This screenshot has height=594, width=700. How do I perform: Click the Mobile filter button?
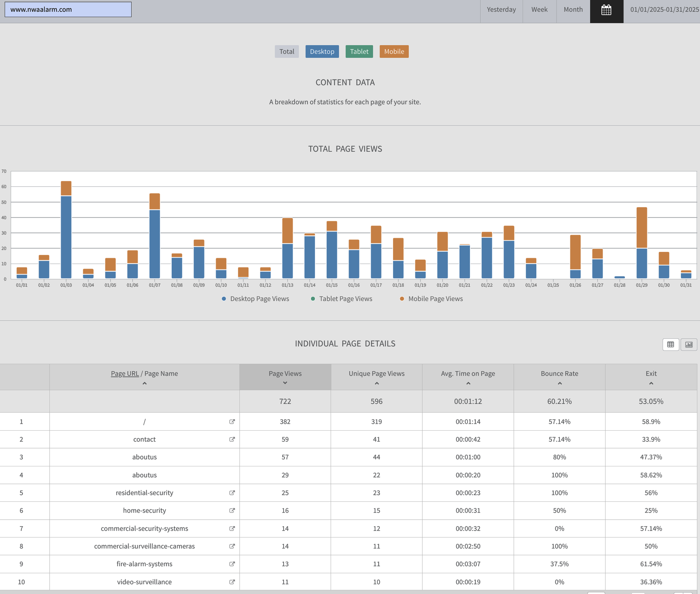pyautogui.click(x=394, y=51)
